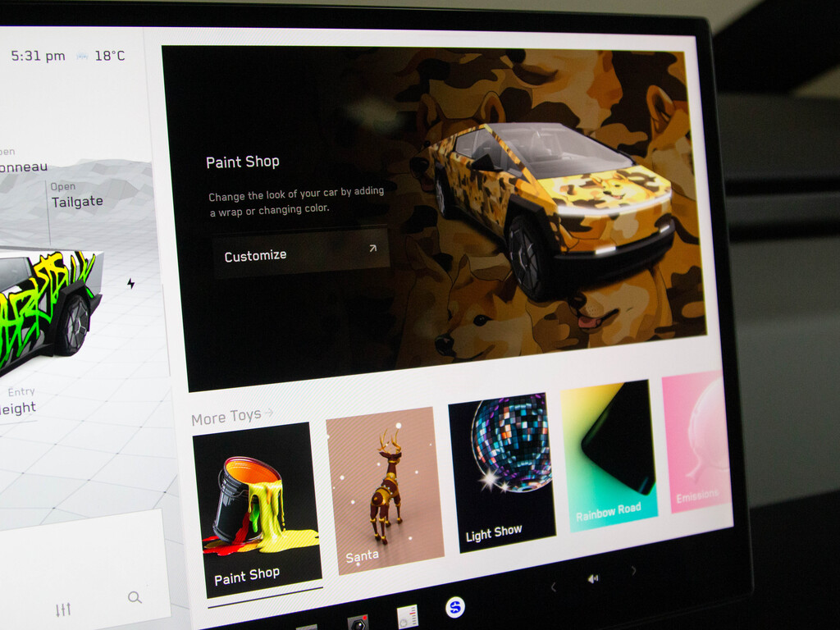Tap the 18°C outside temperature
This screenshot has width=840, height=630.
coord(110,56)
